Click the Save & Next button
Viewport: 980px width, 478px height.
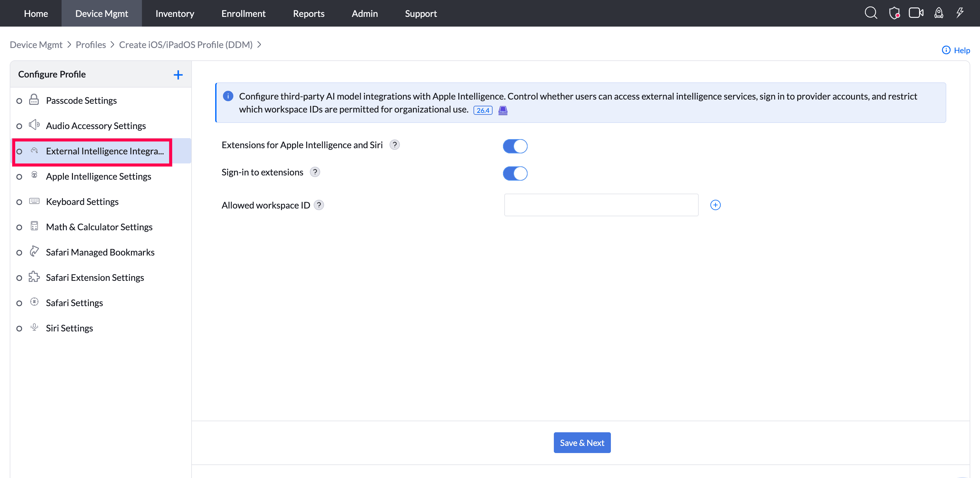pyautogui.click(x=582, y=443)
